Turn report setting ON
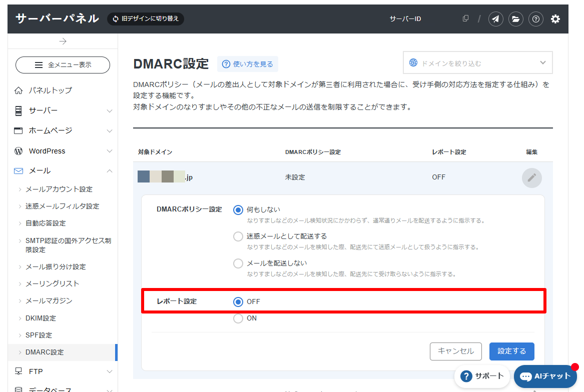The image size is (584, 392). click(x=238, y=318)
